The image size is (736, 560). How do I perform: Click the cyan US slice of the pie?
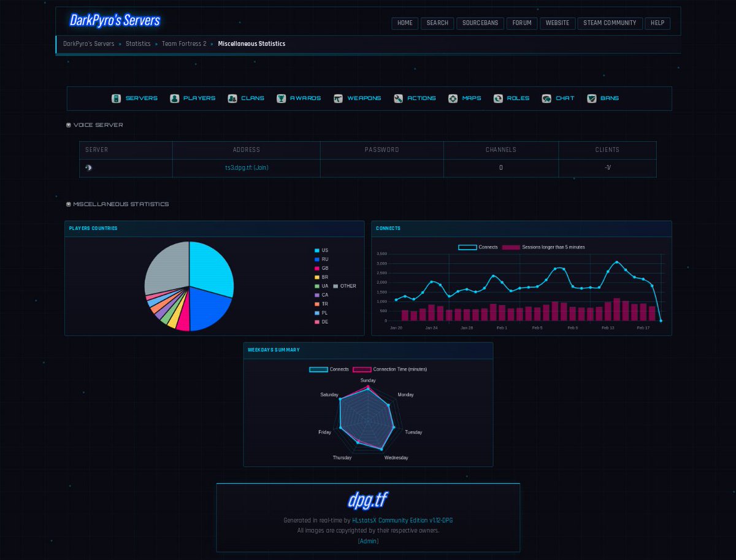212,270
